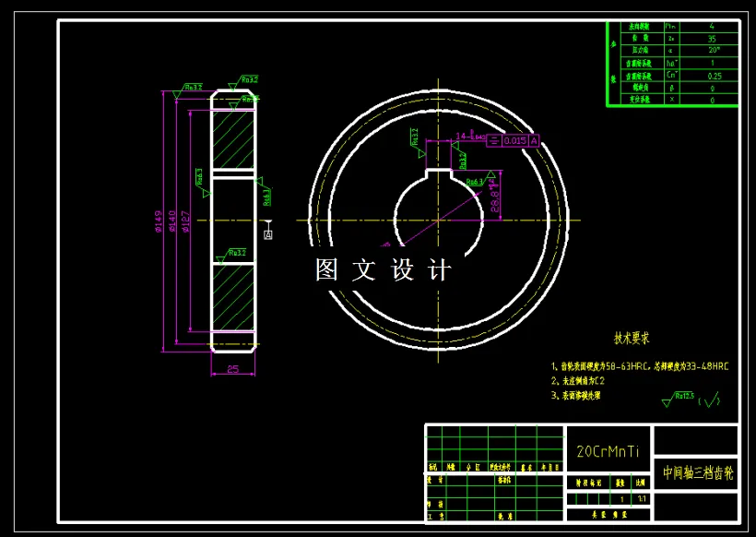Select the ha* symbol cell
Screen dimensions: 756x537
[671, 63]
